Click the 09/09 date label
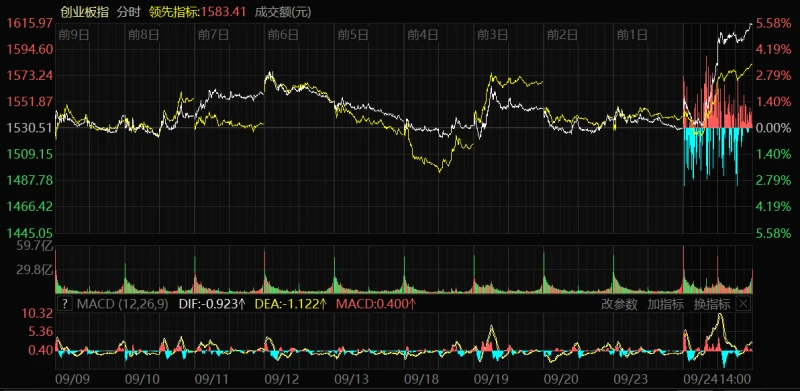Screen dimensions: 800x391 click(x=72, y=379)
